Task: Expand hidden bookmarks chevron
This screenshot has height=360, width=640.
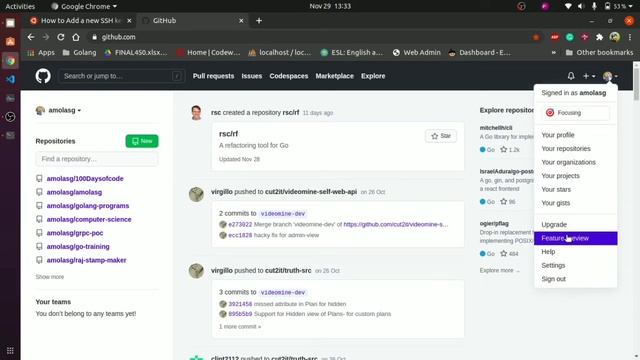Action: pyautogui.click(x=553, y=53)
